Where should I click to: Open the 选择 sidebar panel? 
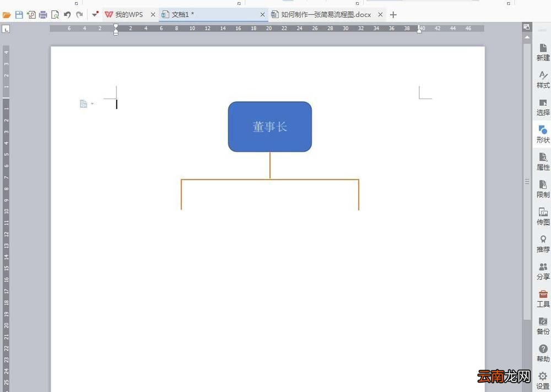[543, 107]
